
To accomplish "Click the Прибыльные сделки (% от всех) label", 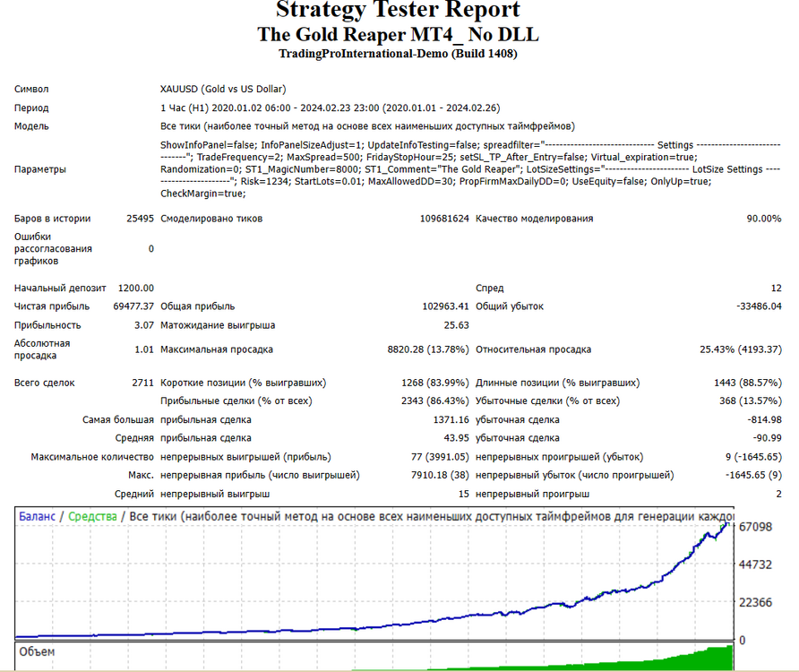I will coord(236,401).
